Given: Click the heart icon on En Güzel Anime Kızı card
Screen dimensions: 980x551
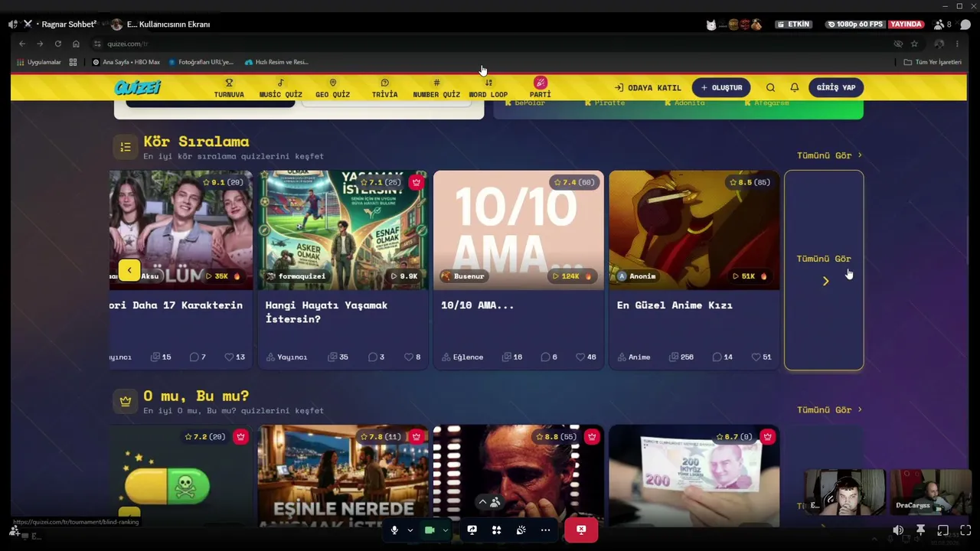Looking at the screenshot, I should tap(756, 357).
